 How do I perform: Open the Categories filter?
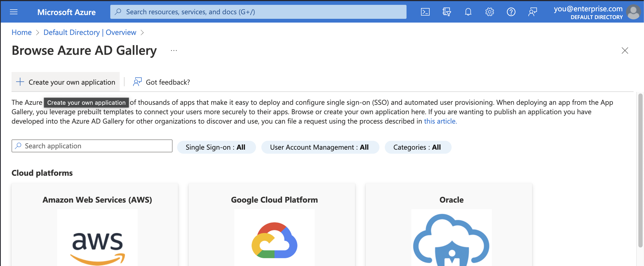pos(418,147)
